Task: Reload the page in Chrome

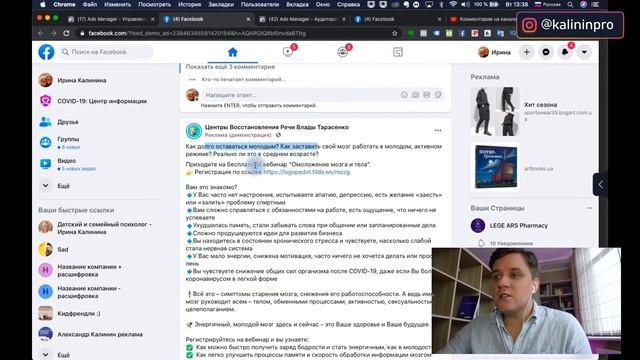Action: [67, 33]
